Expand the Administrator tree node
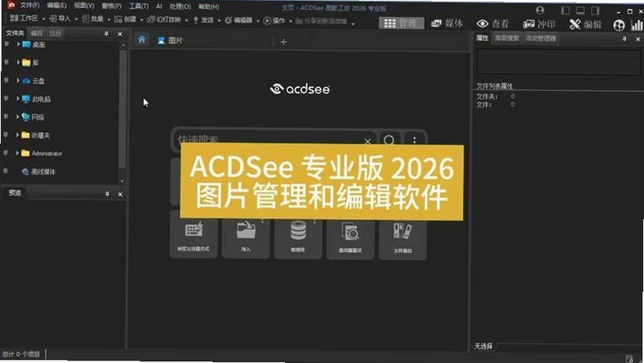Screen dimensions: 644x363 pyautogui.click(x=18, y=153)
